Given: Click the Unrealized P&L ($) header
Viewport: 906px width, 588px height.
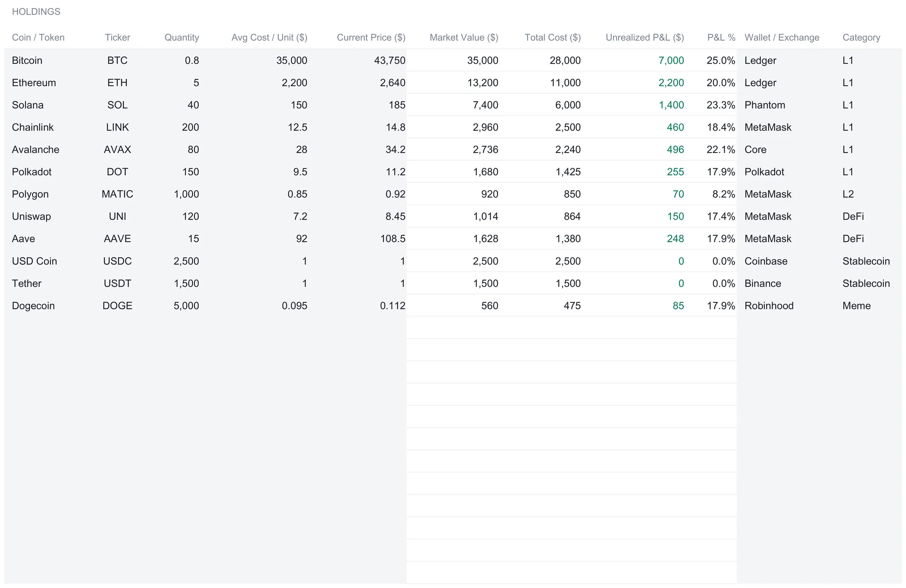Looking at the screenshot, I should (645, 38).
